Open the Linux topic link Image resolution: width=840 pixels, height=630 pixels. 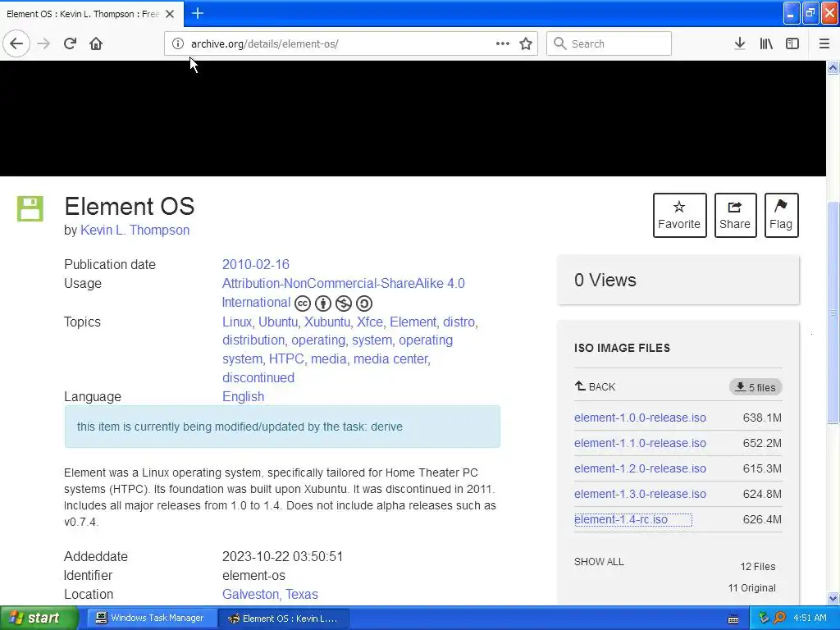(237, 322)
